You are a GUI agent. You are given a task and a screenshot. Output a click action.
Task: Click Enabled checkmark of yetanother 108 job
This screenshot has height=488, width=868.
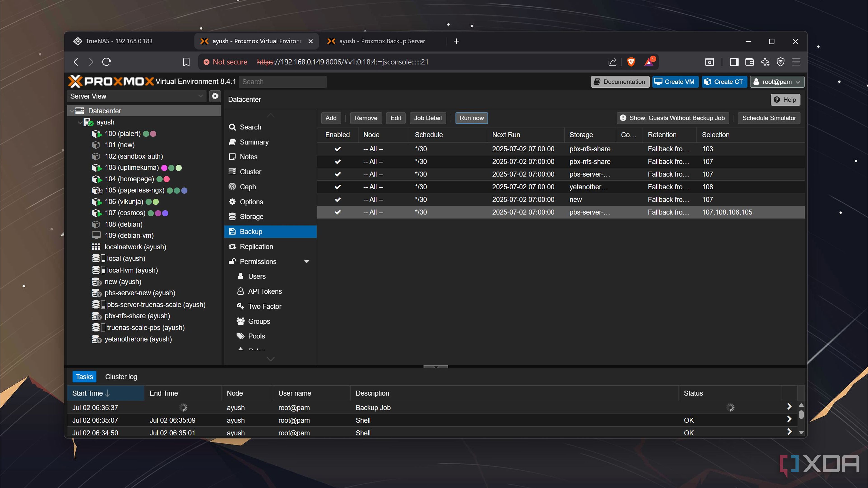[337, 187]
